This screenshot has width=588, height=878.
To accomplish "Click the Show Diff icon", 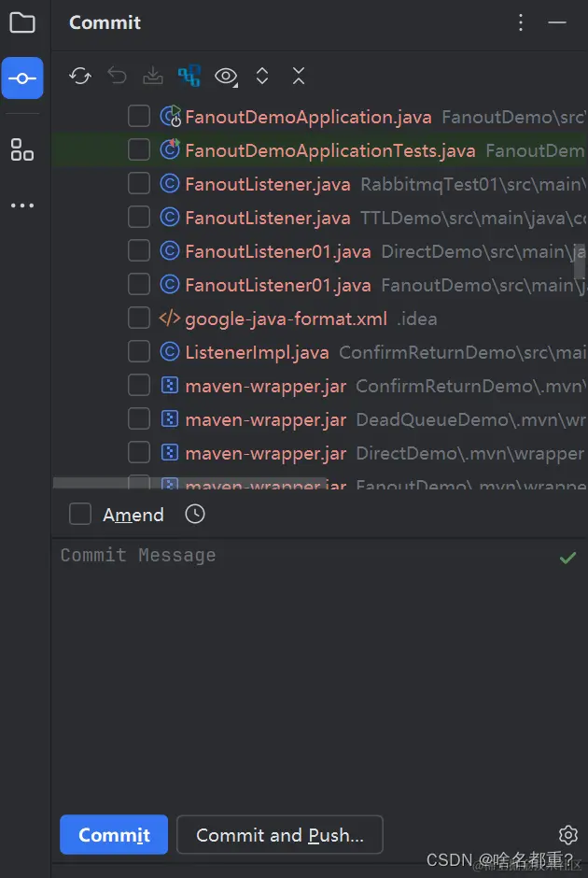I will coord(189,76).
